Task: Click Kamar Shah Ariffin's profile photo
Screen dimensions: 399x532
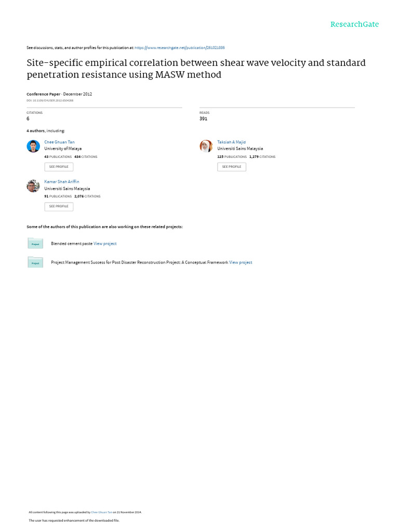Action: [x=33, y=186]
